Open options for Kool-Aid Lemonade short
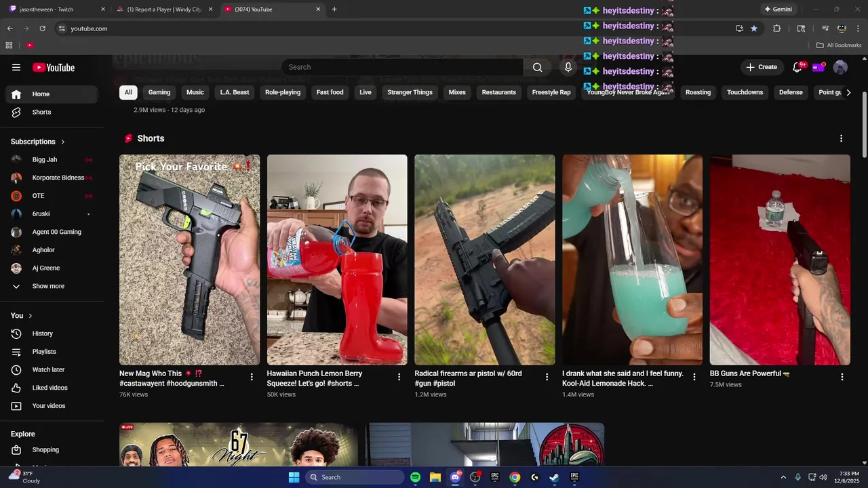This screenshot has height=488, width=868. [x=694, y=377]
